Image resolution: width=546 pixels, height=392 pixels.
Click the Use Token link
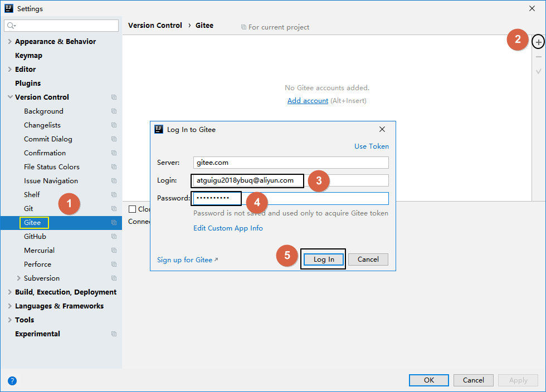click(x=372, y=146)
